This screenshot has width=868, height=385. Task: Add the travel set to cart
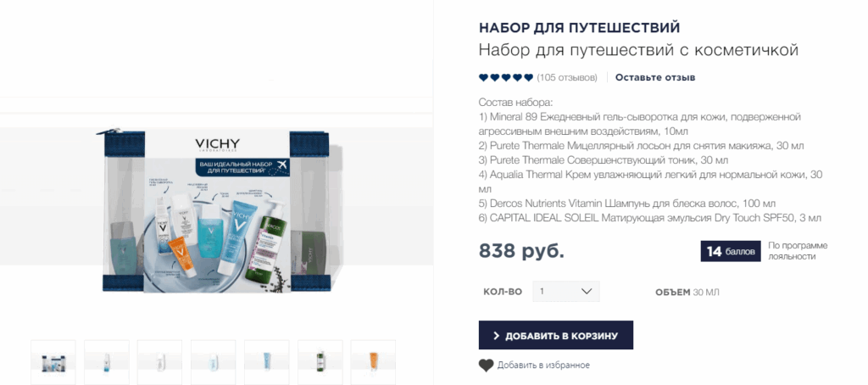(x=556, y=335)
